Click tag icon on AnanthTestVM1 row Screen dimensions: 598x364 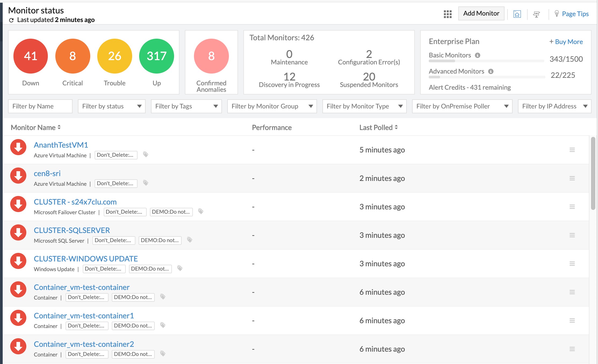(x=146, y=154)
